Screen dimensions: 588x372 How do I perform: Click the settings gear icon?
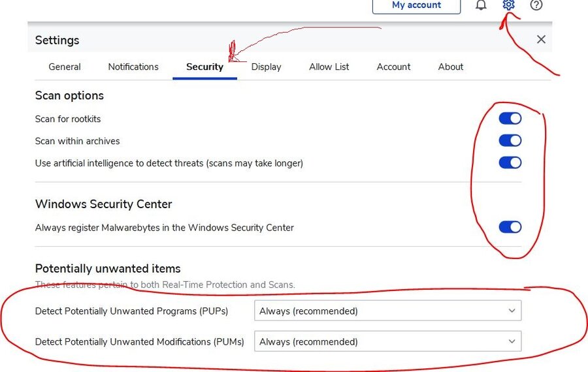(509, 5)
